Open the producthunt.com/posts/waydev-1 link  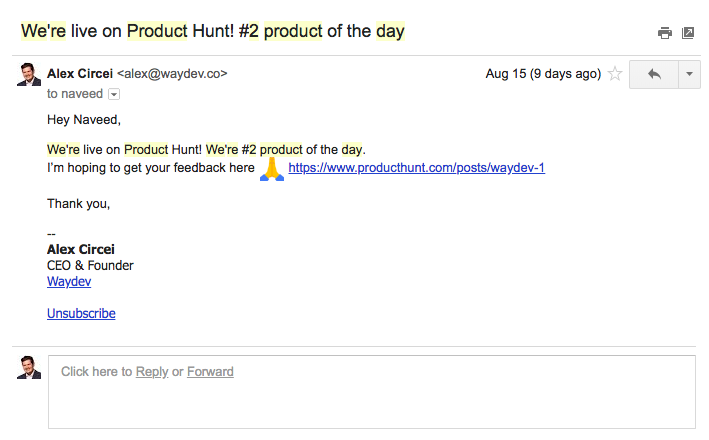416,168
